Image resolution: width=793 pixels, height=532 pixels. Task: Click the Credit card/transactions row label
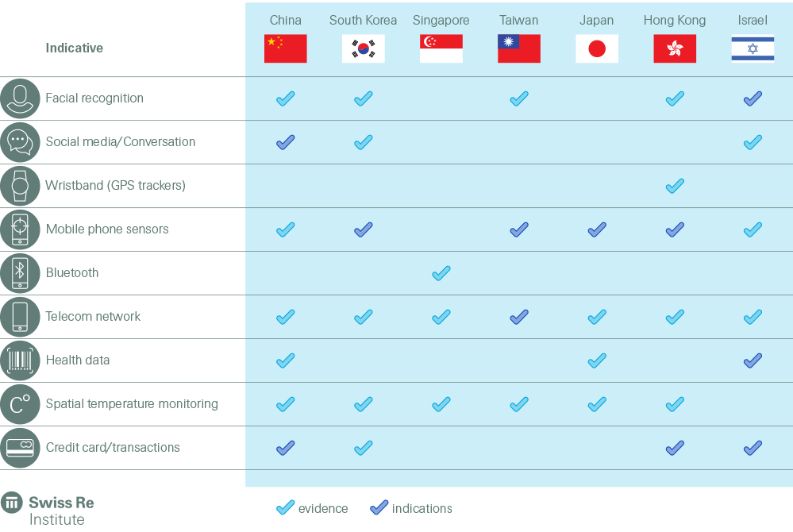pyautogui.click(x=113, y=448)
